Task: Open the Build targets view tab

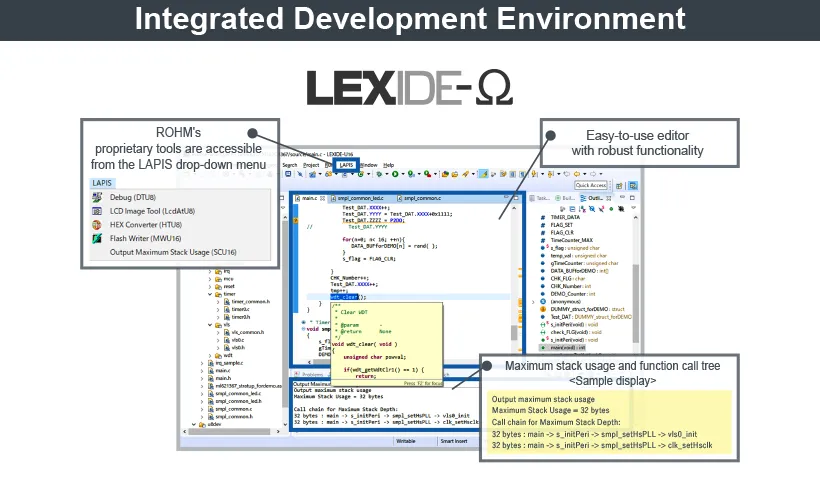Action: click(x=565, y=198)
